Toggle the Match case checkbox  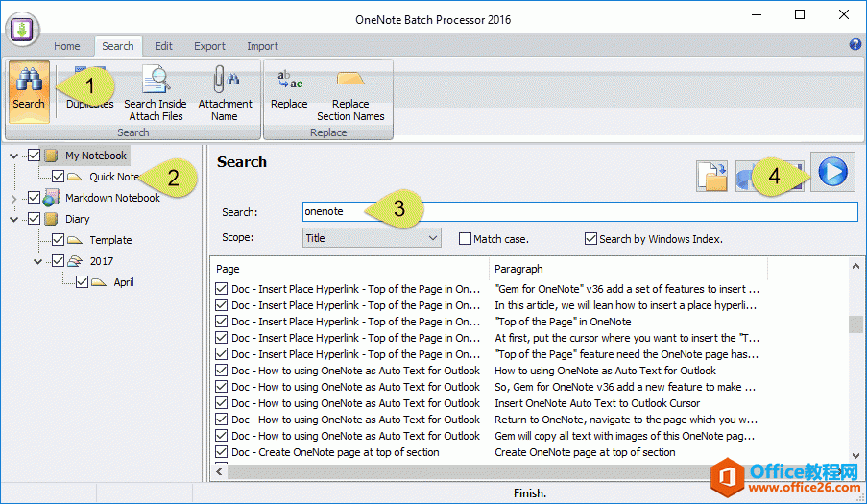pyautogui.click(x=466, y=238)
